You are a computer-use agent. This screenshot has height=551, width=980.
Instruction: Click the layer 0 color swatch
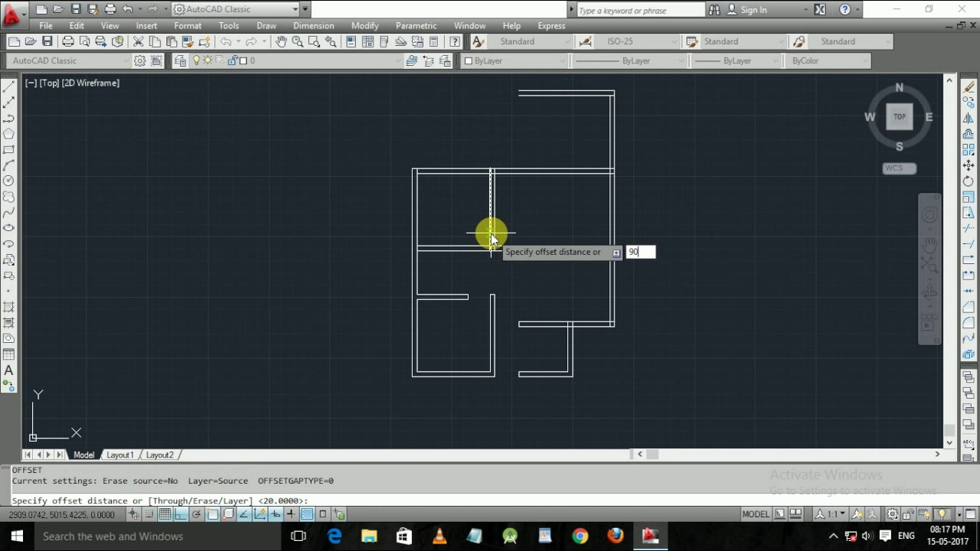(243, 60)
